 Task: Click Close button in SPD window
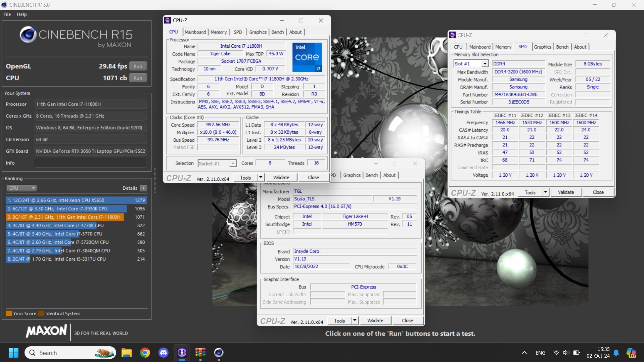(598, 192)
